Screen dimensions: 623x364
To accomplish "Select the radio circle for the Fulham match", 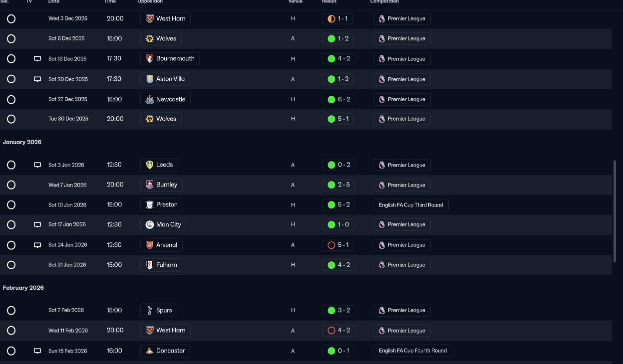I will (11, 265).
